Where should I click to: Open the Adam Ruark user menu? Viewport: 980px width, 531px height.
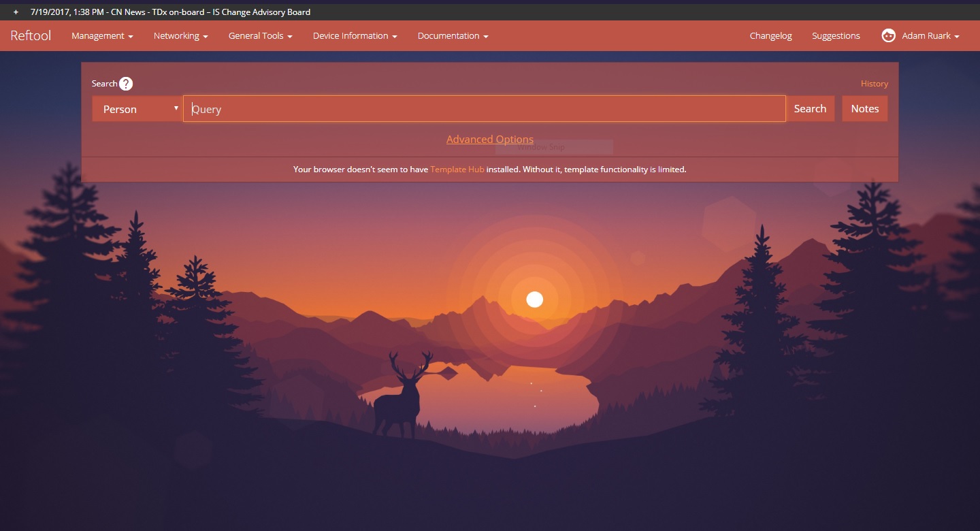(x=930, y=36)
